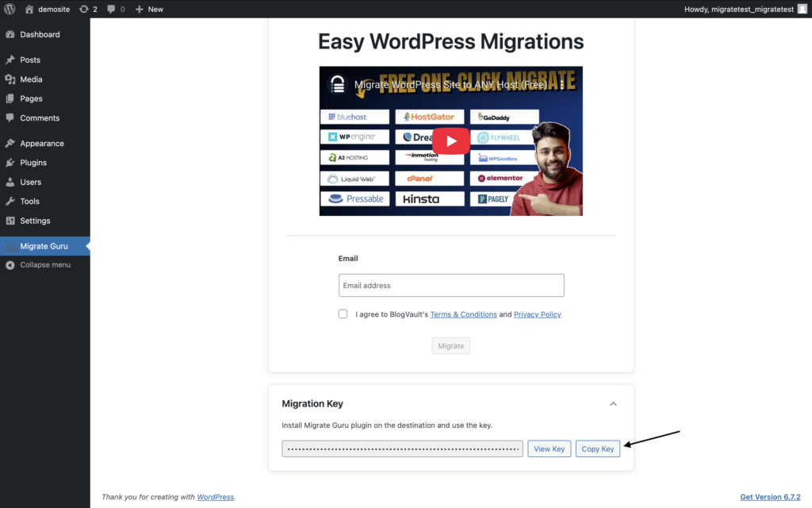Image resolution: width=812 pixels, height=508 pixels.
Task: Click the Email address input field
Action: 451,286
